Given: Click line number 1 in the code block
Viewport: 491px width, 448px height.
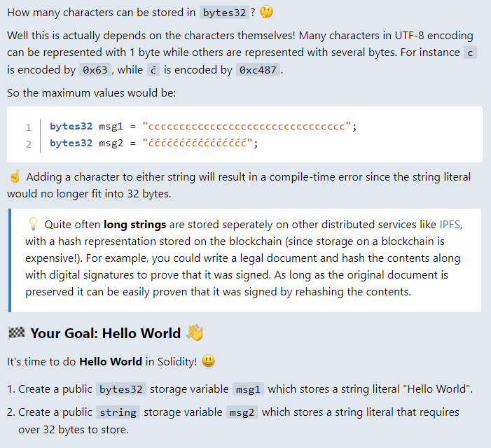Looking at the screenshot, I should pyautogui.click(x=29, y=127).
